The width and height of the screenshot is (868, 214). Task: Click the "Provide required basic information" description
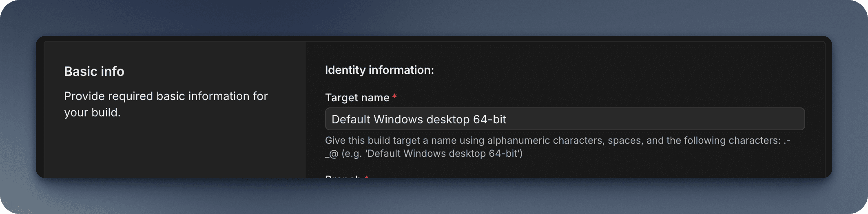point(166,96)
